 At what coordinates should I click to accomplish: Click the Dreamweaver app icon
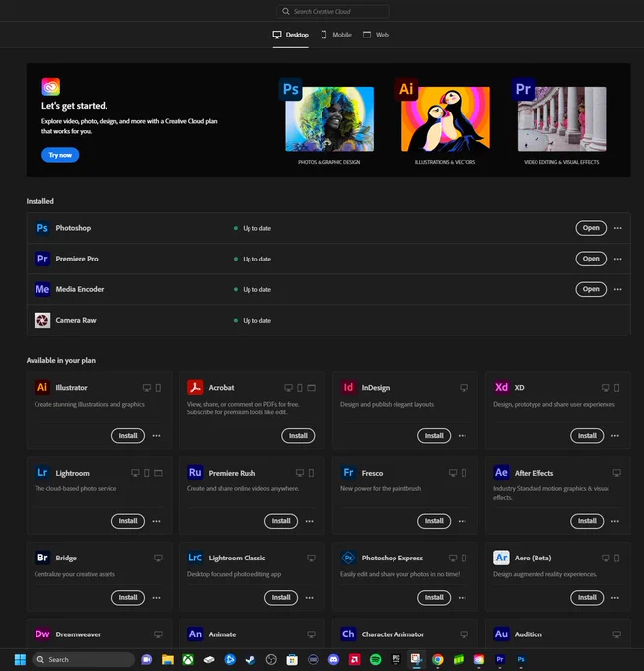coord(42,634)
